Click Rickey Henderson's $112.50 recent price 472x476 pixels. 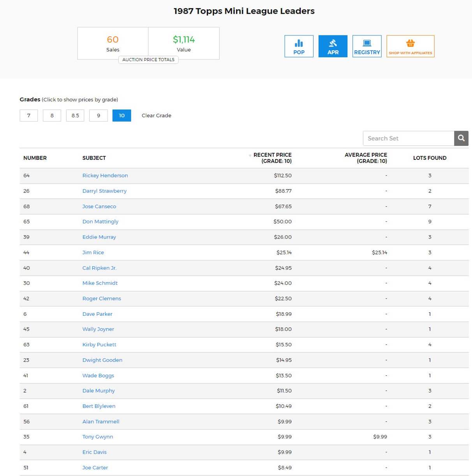283,175
